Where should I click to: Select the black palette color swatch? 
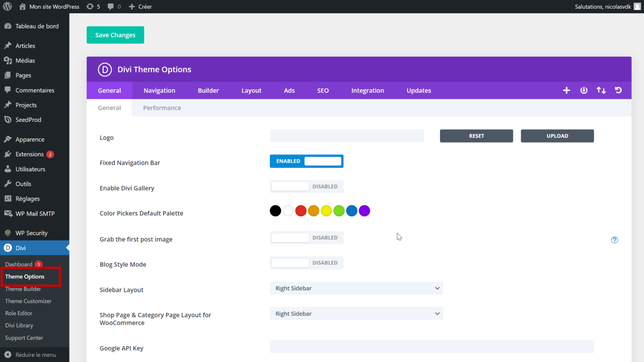[x=276, y=211]
